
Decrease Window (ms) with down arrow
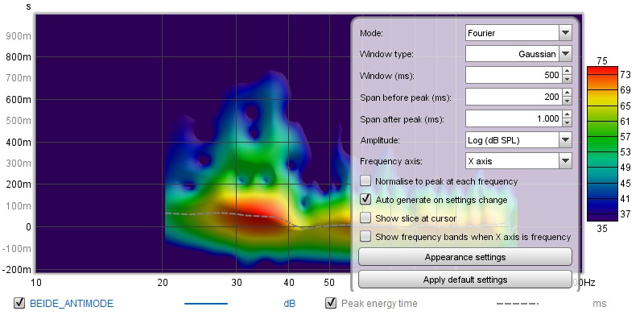click(567, 79)
